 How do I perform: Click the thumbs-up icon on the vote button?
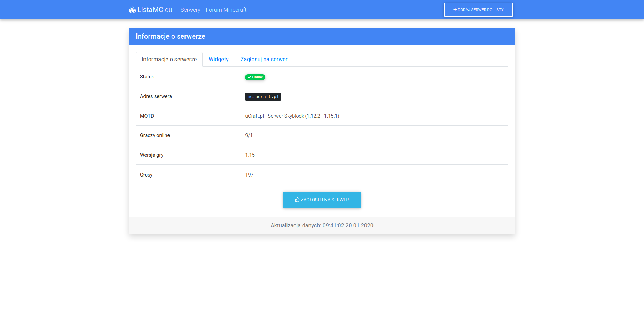[297, 200]
